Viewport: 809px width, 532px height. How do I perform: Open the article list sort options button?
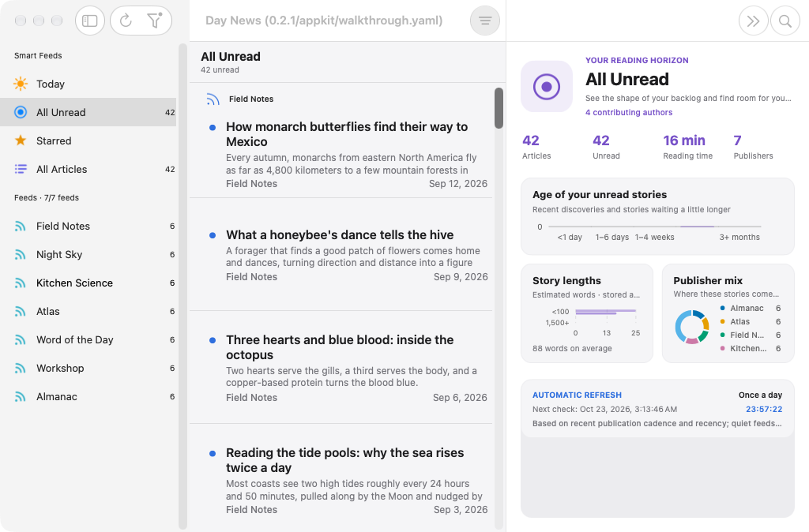[x=485, y=21]
